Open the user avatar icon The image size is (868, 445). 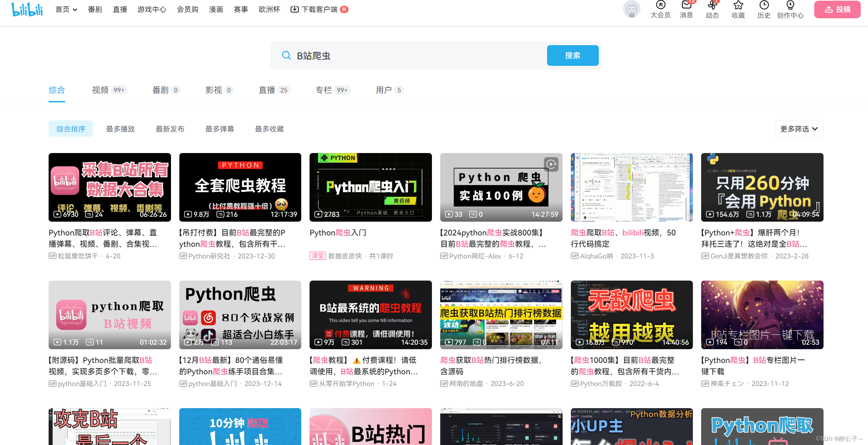[x=631, y=9]
